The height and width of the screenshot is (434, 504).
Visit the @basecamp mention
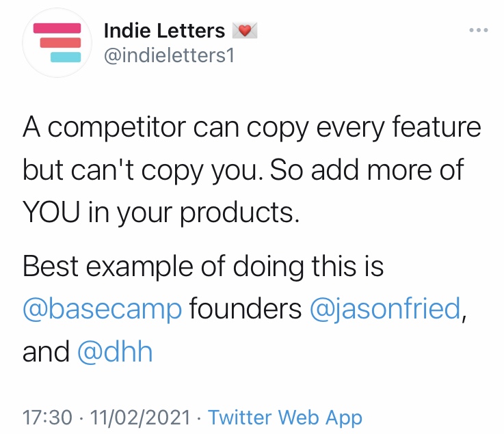[103, 309]
